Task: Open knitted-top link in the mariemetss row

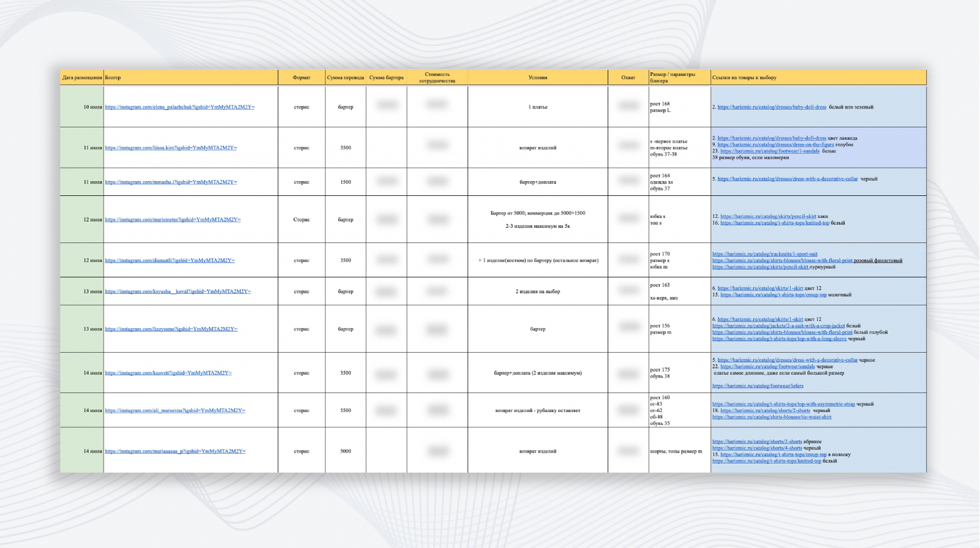Action: pos(775,223)
